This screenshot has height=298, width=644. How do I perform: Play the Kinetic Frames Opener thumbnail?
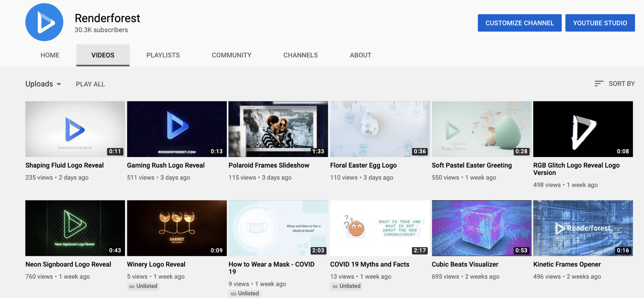tap(583, 228)
